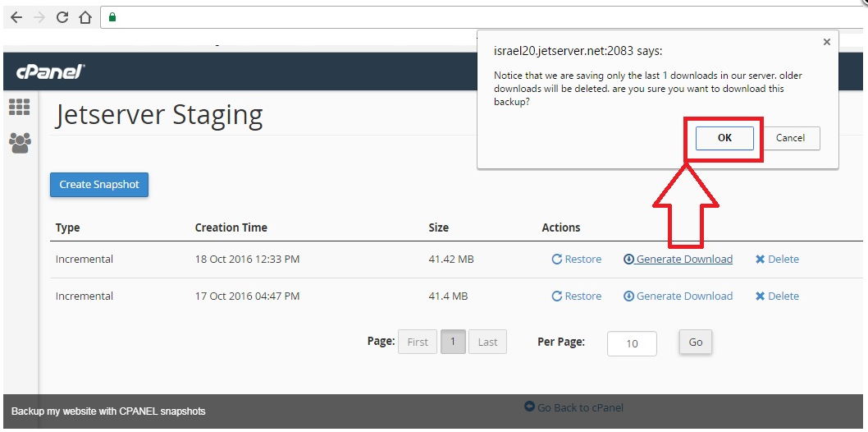Click the Last page button
Image resolution: width=868 pixels, height=432 pixels.
coord(487,342)
